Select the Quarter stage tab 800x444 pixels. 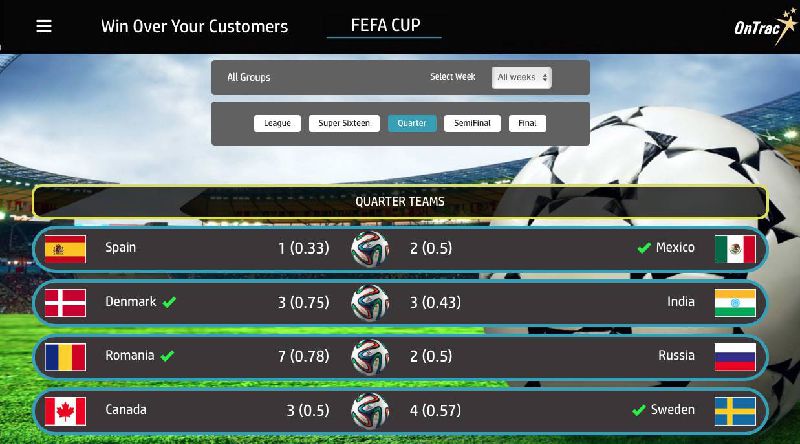412,123
